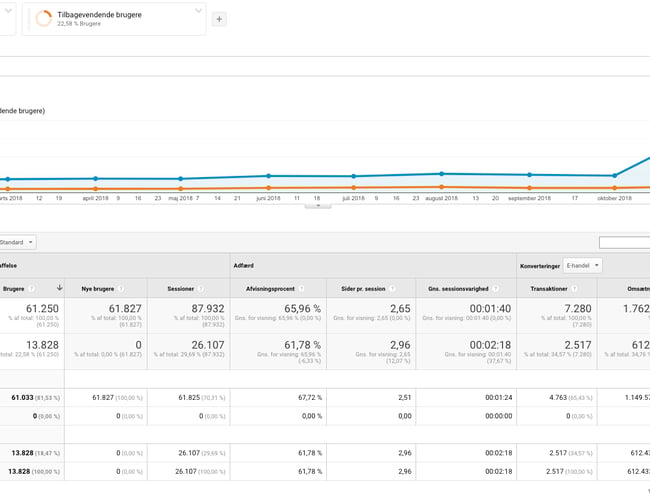
Task: Open the E-handel conversions dropdown
Action: pos(583,266)
